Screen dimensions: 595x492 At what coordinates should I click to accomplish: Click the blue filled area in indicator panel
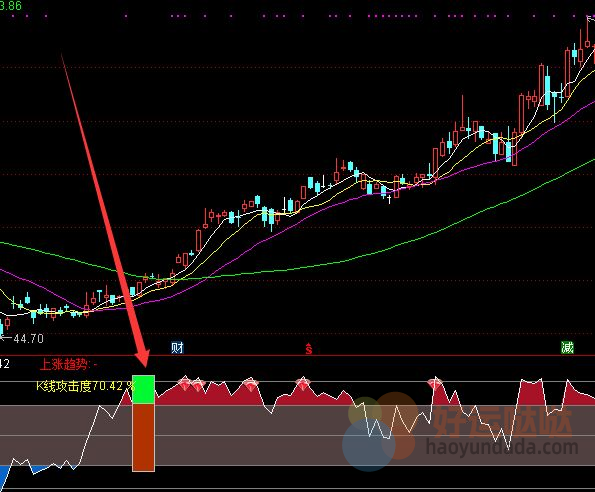click(x=5, y=476)
